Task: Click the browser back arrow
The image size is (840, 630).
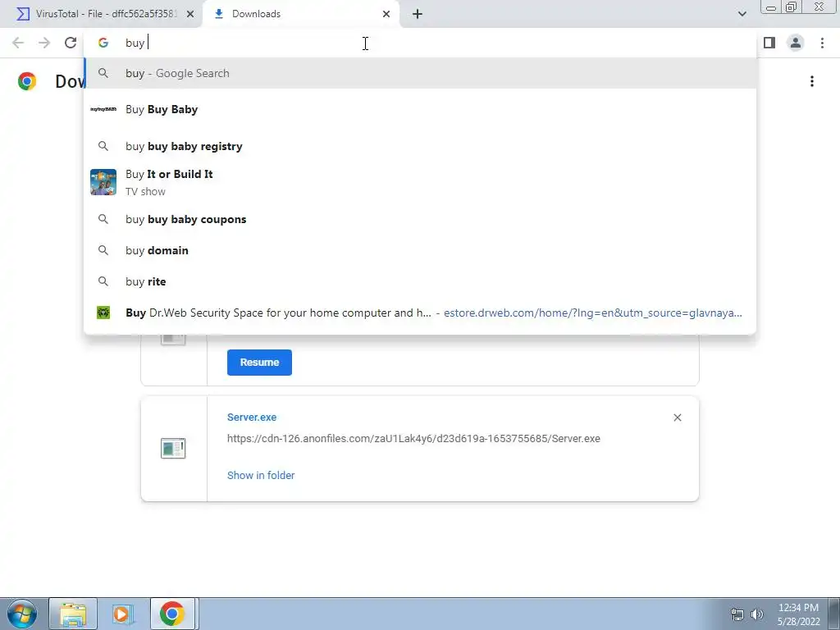Action: (x=18, y=43)
